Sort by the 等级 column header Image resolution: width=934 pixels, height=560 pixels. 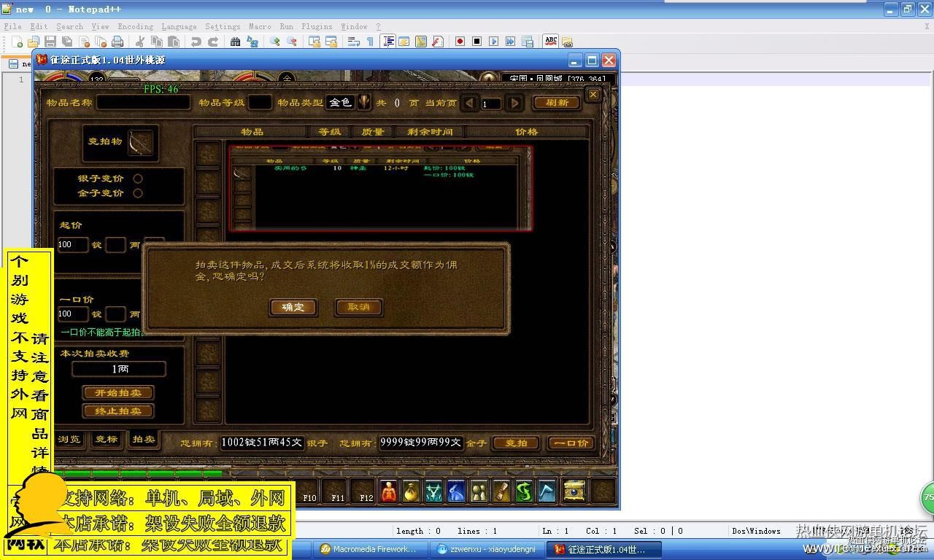(x=330, y=132)
